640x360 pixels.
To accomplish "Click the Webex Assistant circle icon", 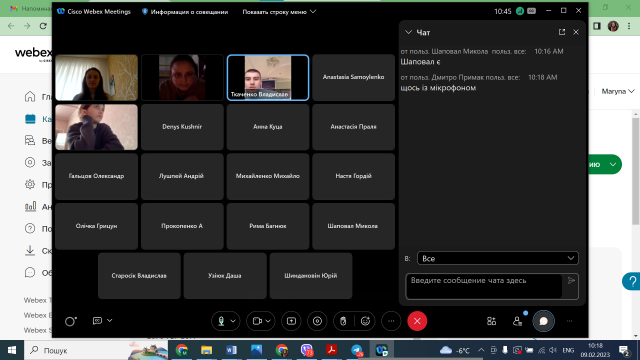I will coord(71,321).
